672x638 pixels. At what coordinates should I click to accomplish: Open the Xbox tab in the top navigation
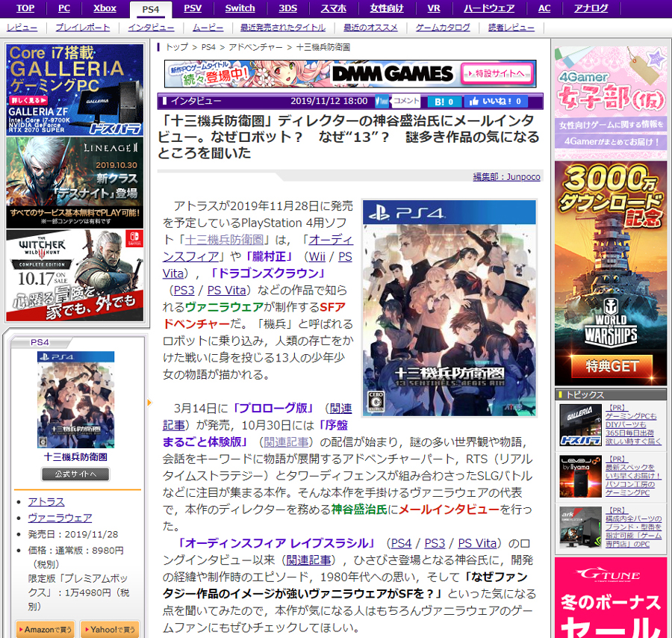(105, 8)
